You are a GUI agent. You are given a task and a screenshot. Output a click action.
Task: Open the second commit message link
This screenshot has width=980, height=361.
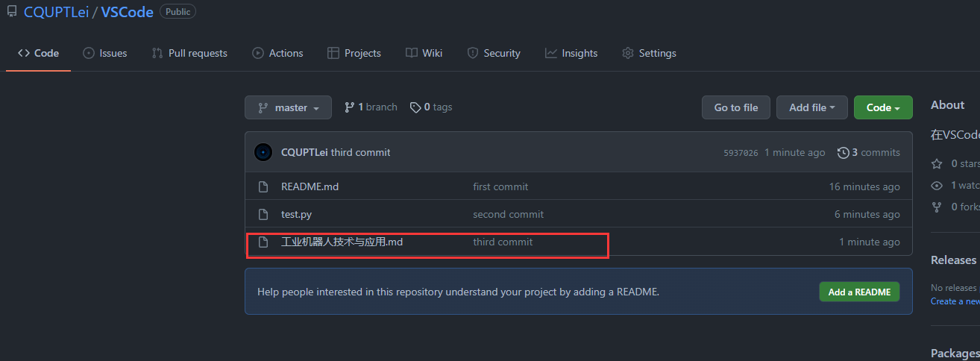pyautogui.click(x=508, y=214)
